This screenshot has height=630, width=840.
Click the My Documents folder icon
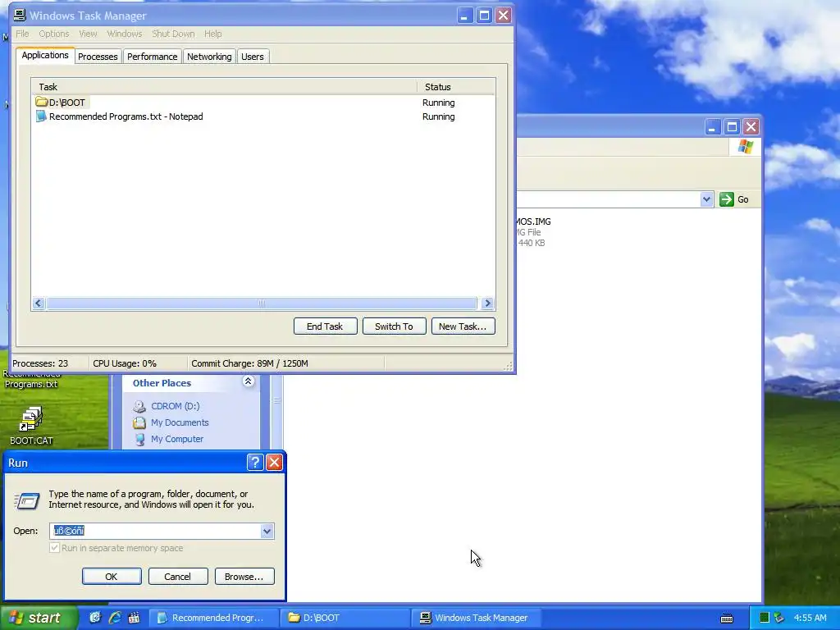(139, 422)
